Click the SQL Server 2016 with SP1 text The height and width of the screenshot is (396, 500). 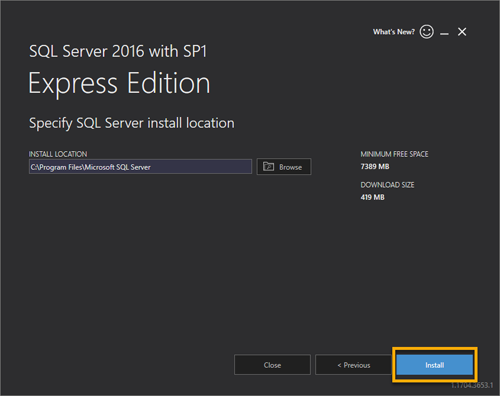(x=118, y=51)
